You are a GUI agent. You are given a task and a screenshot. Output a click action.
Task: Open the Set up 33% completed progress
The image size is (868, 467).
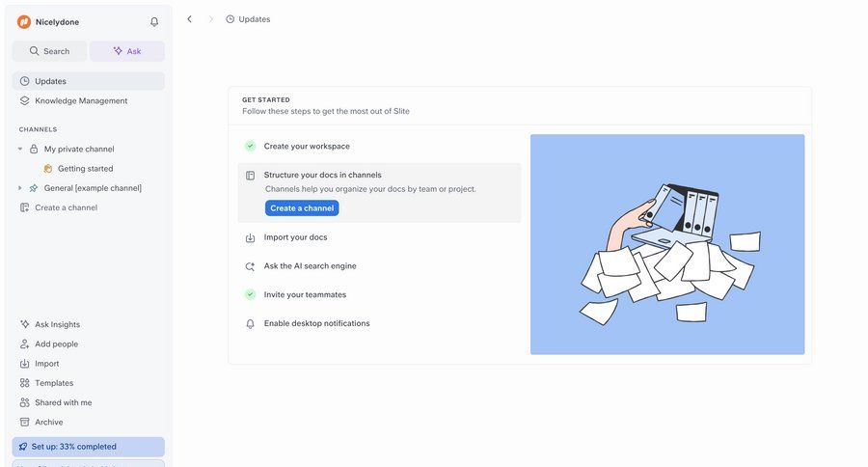[88, 447]
